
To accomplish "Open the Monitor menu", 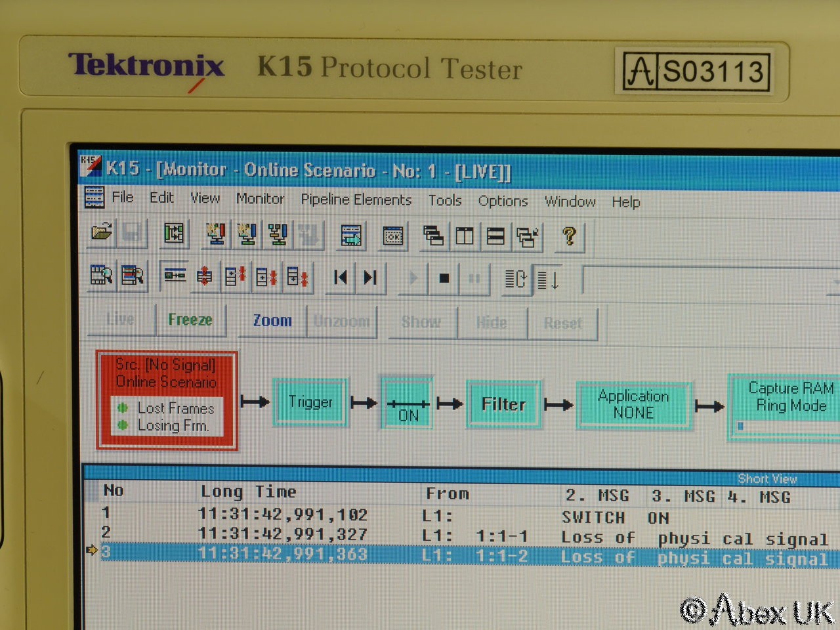I will (x=260, y=199).
